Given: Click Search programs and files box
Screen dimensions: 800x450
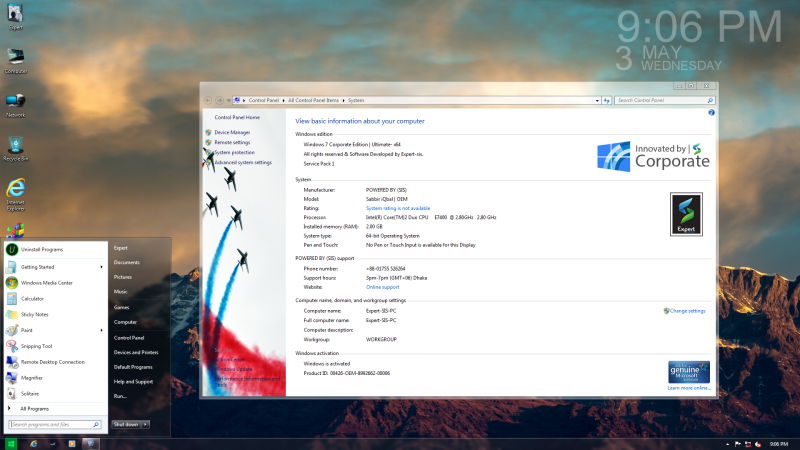Looking at the screenshot, I should click(x=54, y=424).
